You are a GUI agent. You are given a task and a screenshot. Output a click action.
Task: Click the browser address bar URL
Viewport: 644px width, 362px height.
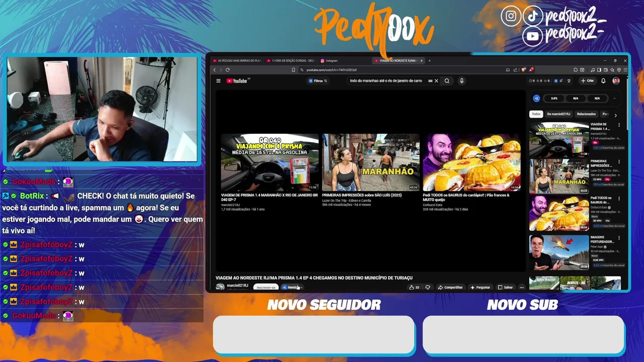pos(332,70)
